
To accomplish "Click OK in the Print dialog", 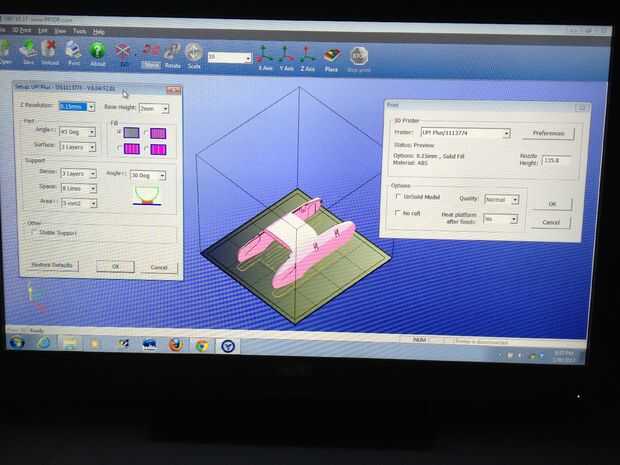I will 552,204.
